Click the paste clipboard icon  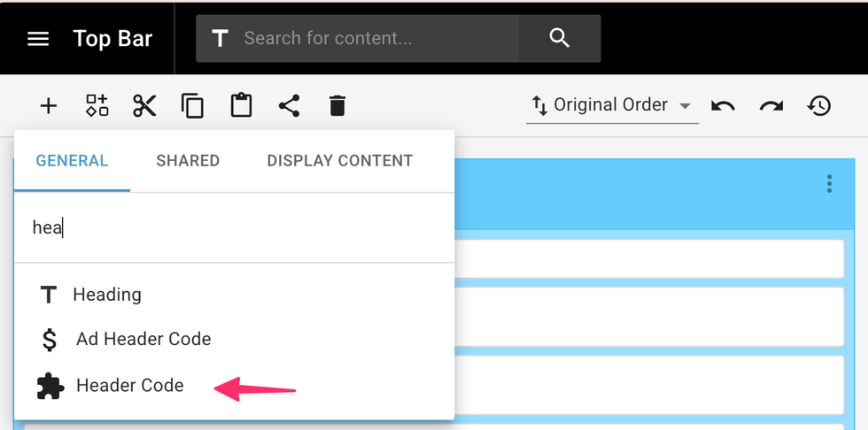click(241, 106)
